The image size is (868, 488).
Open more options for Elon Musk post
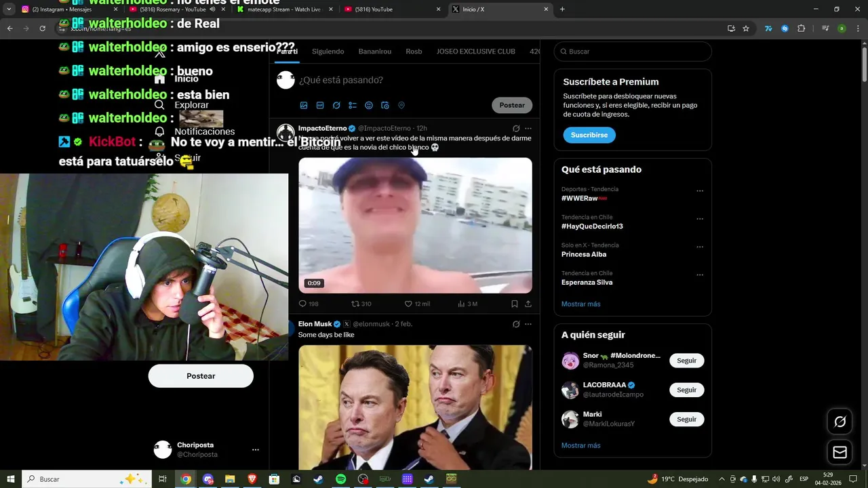click(x=528, y=324)
